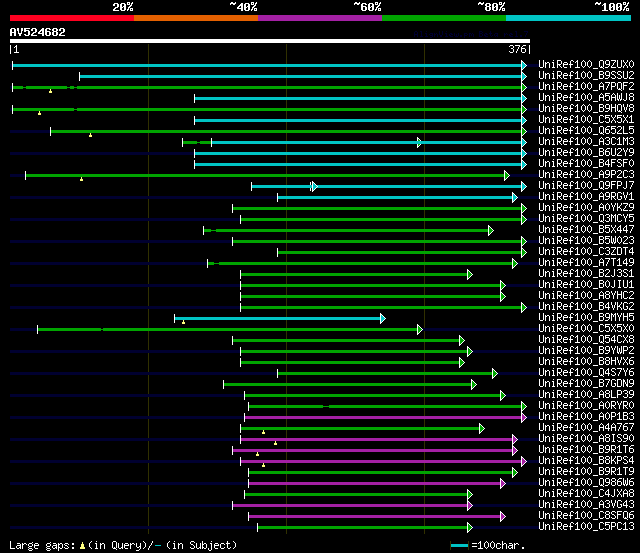Click the 376 query end position label
The image size is (640, 553).
point(517,49)
